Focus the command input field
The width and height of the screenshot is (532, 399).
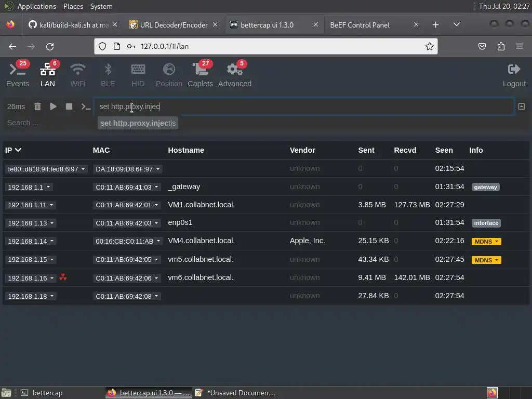point(304,107)
